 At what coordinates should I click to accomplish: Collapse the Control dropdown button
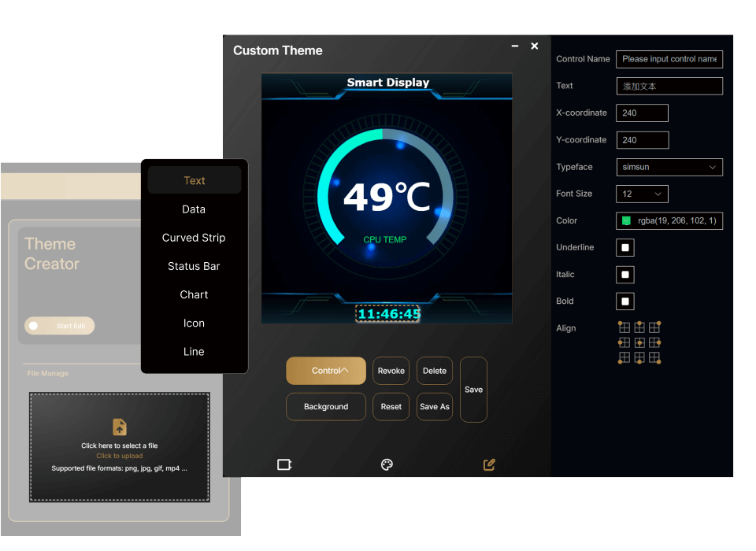pyautogui.click(x=326, y=371)
